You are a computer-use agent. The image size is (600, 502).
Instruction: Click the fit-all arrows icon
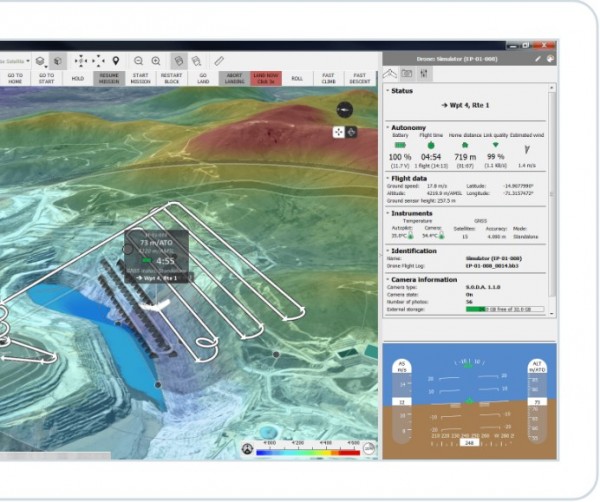[98, 61]
